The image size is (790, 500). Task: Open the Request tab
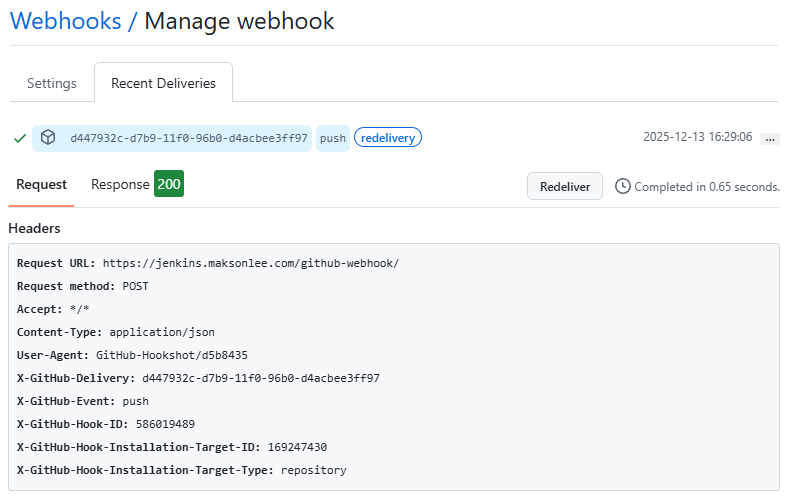pos(41,184)
